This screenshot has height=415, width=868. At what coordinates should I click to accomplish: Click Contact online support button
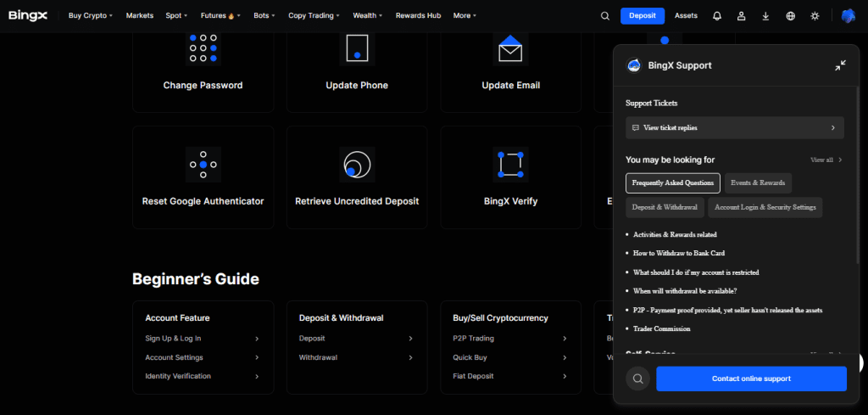click(x=751, y=379)
